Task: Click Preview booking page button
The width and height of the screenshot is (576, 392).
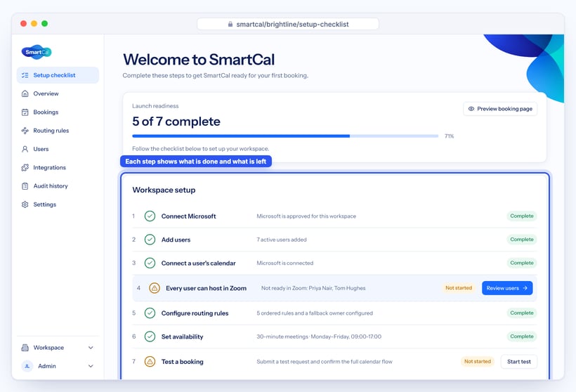Action: pos(500,109)
